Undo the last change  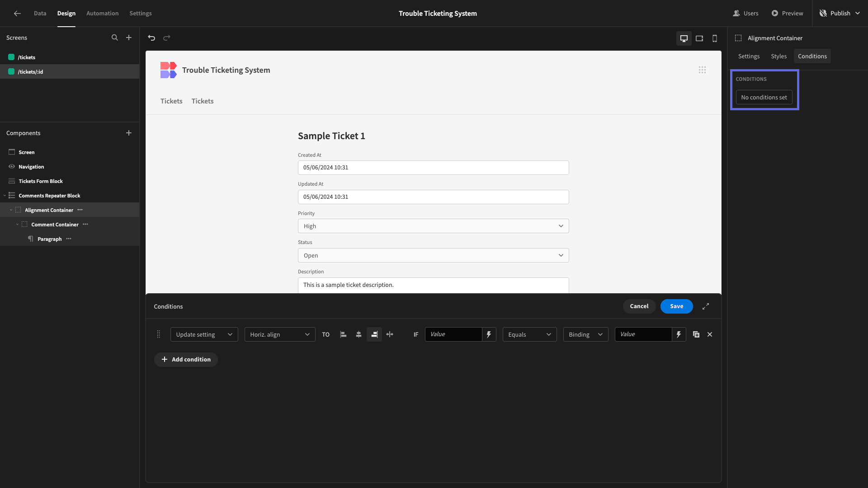click(151, 38)
